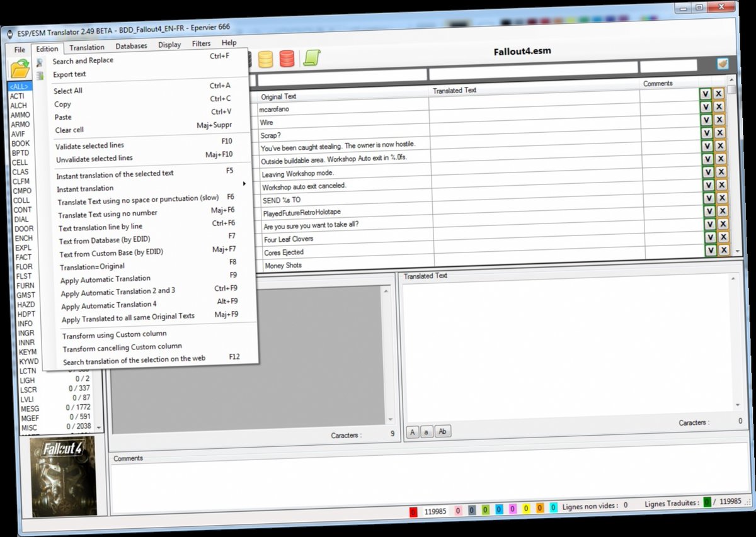Click the category list scroll-down arrow
756x537 pixels.
tap(98, 427)
